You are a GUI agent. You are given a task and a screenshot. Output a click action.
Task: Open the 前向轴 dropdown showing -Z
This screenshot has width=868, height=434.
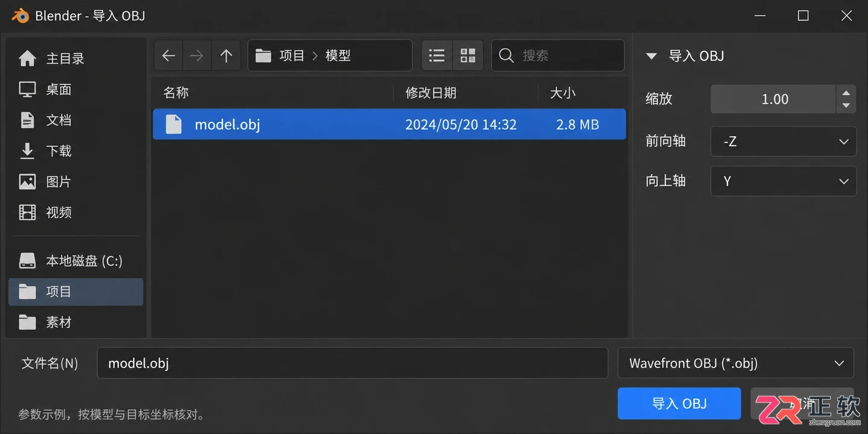tap(784, 142)
